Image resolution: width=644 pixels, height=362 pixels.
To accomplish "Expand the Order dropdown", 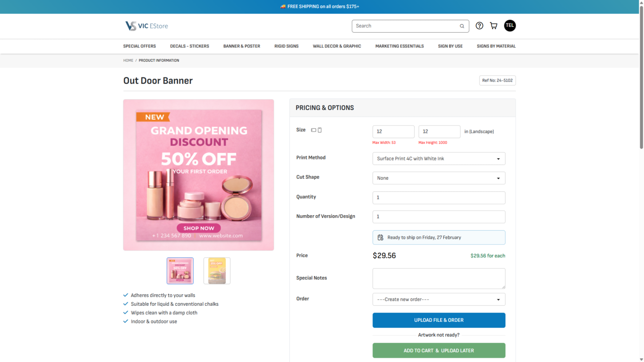I will (439, 300).
